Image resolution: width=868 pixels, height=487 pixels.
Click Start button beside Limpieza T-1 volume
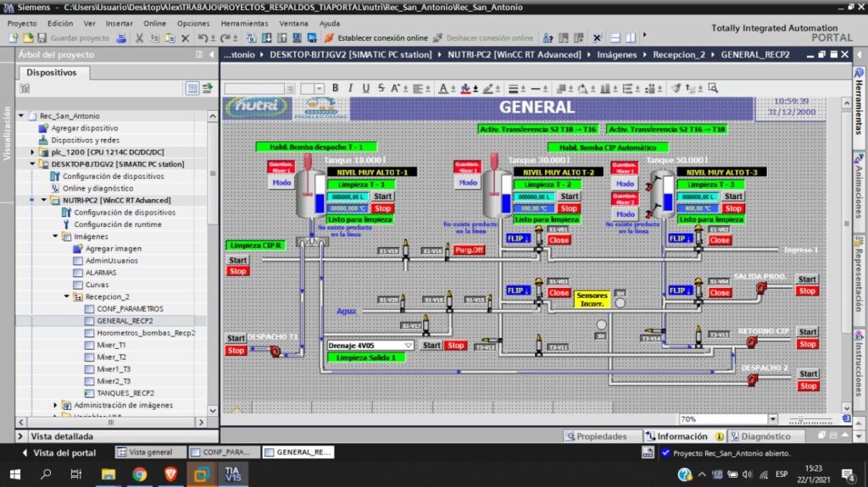pyautogui.click(x=382, y=196)
